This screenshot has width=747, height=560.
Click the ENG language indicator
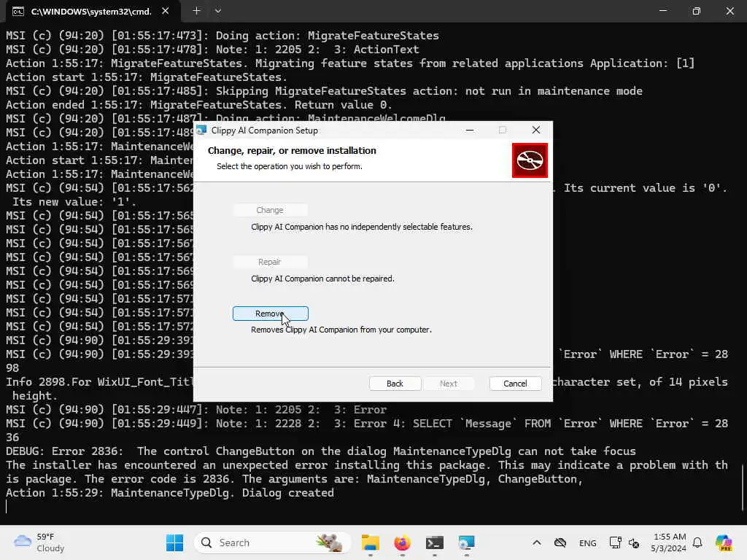[587, 542]
